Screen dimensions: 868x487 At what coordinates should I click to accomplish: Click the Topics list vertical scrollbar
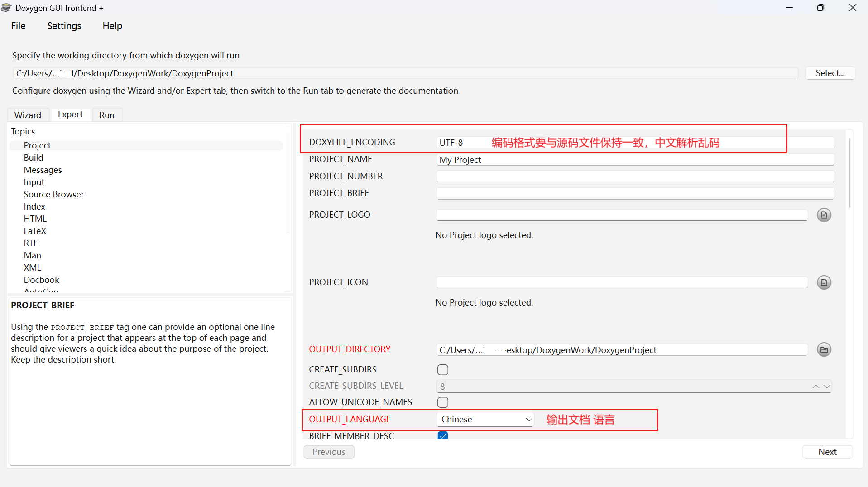point(288,182)
